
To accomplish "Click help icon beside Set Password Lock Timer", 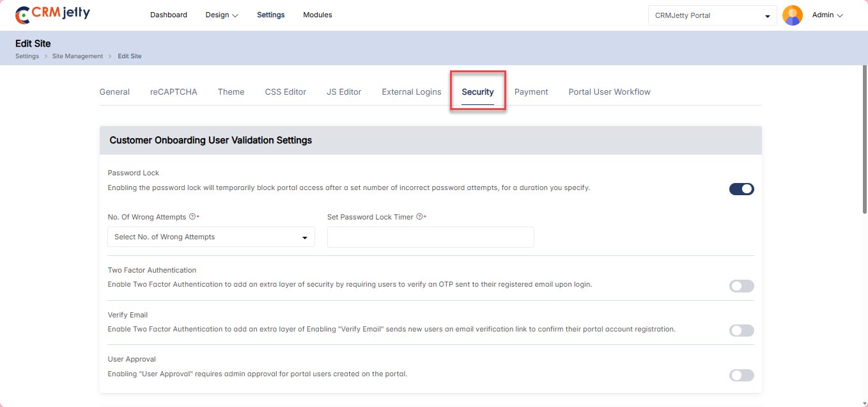I will point(419,217).
